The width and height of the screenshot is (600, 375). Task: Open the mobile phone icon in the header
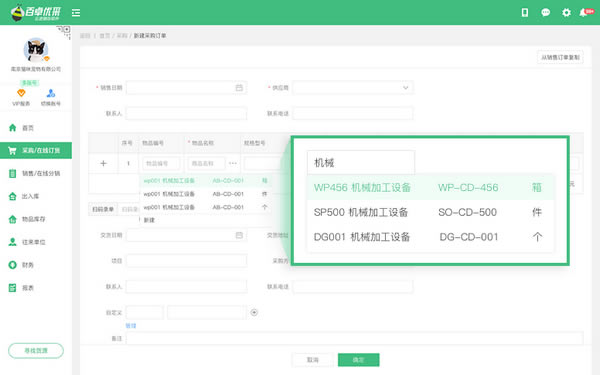(525, 13)
